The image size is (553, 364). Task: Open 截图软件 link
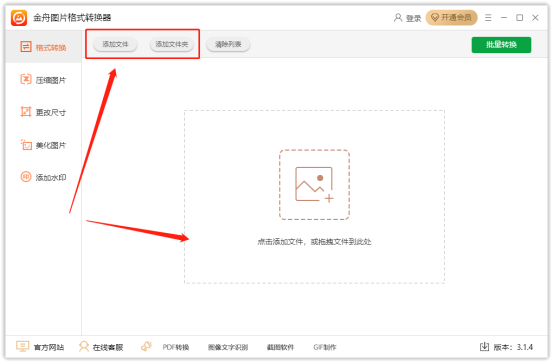tap(280, 347)
